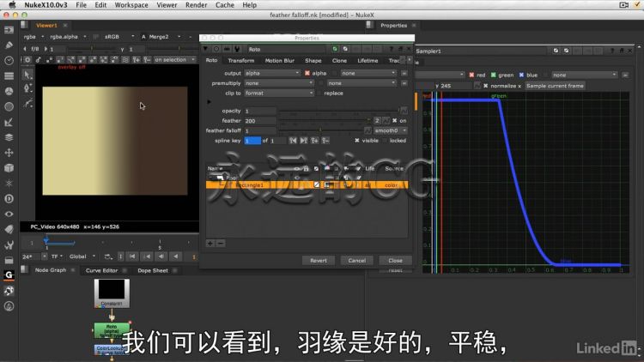644x362 pixels.
Task: Click the G gizmo icon in left toolbar
Action: point(9,275)
